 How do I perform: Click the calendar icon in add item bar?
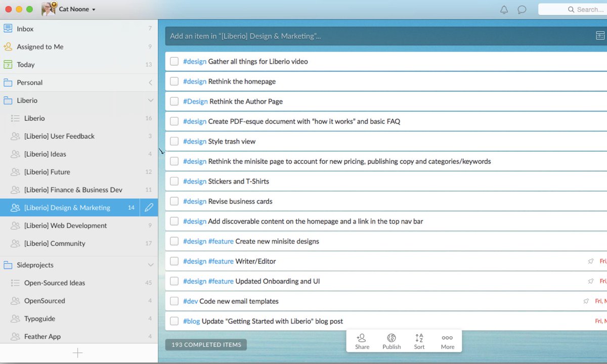pos(600,36)
